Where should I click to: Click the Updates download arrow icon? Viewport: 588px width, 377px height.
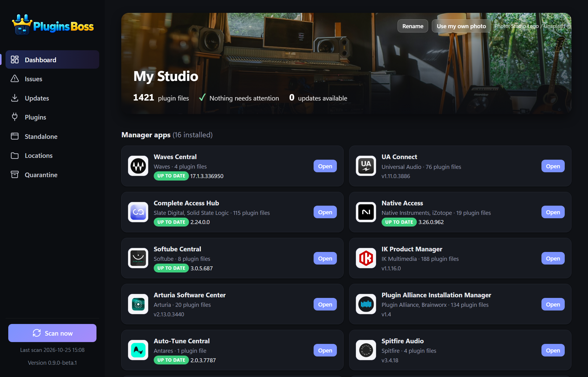pos(15,98)
